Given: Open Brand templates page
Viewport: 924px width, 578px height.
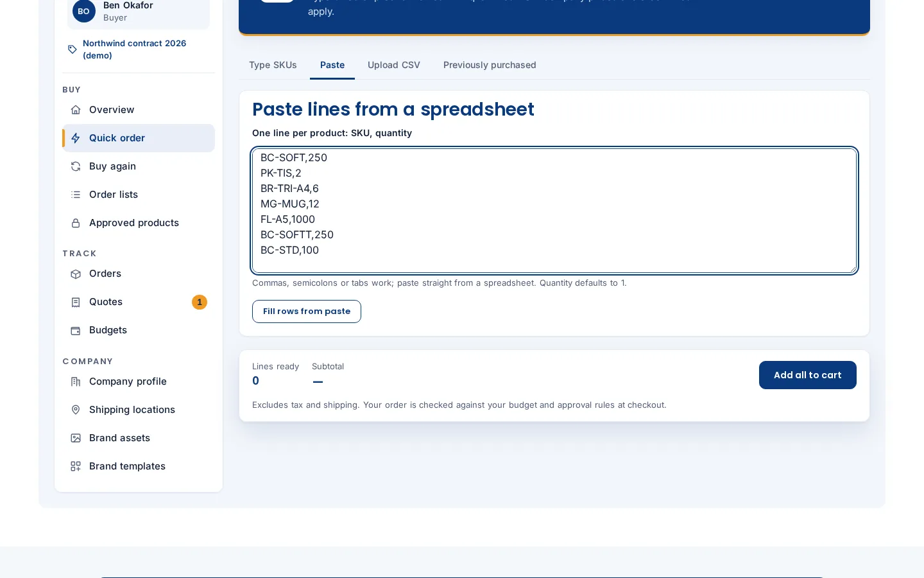Looking at the screenshot, I should coord(139,466).
